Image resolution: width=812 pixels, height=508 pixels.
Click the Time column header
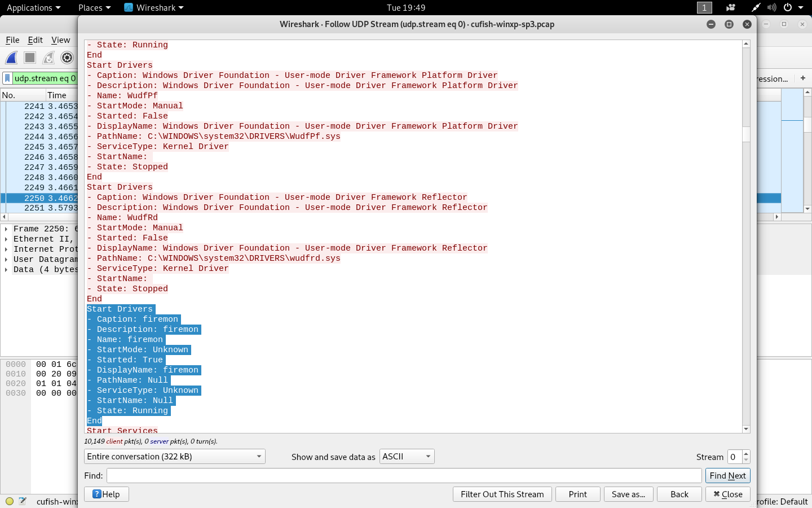pos(61,95)
